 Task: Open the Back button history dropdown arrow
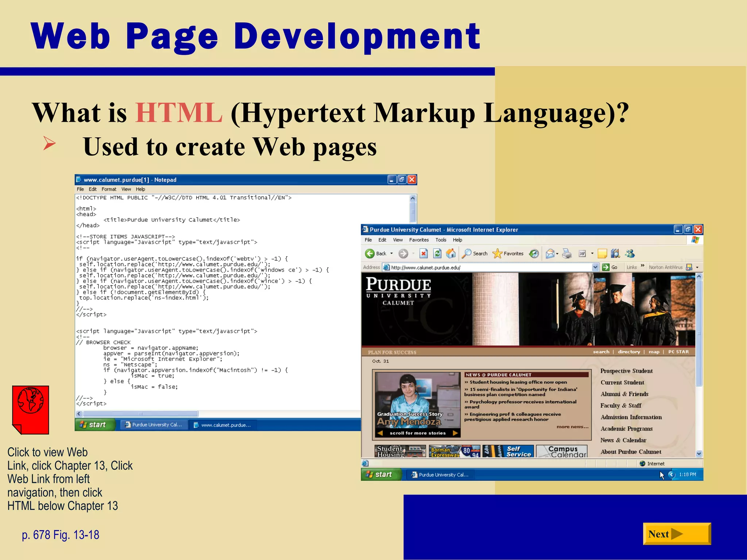391,253
